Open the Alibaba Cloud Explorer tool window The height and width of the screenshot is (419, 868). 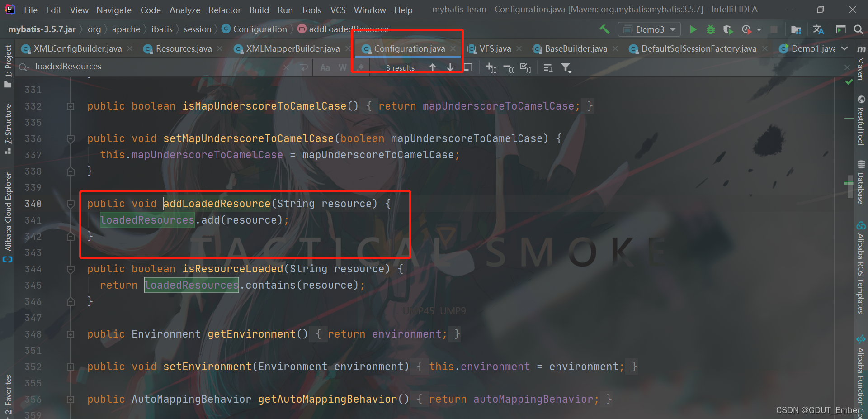tap(8, 217)
